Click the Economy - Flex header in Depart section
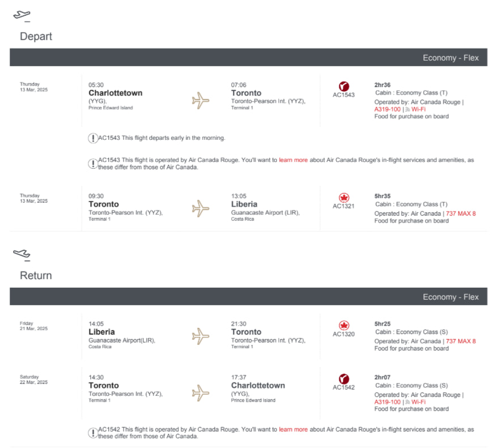 point(451,58)
